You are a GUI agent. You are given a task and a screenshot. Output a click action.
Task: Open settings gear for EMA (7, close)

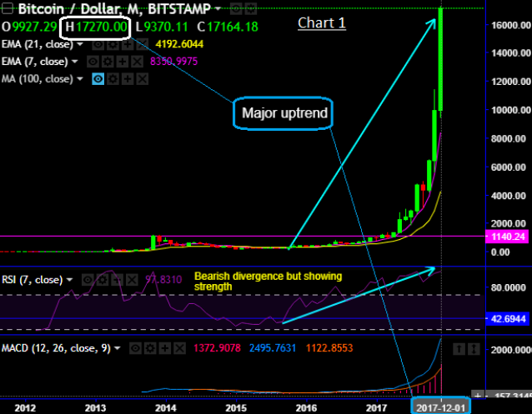pos(108,62)
